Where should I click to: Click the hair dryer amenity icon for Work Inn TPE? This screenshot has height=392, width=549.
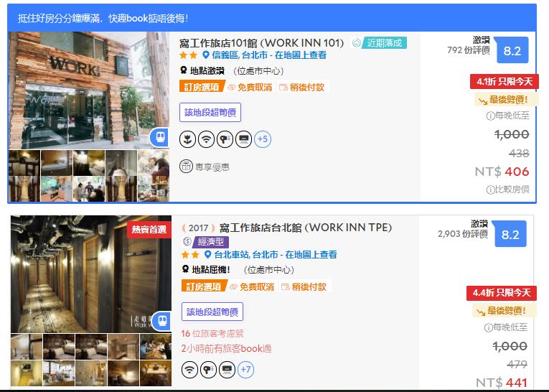(x=208, y=369)
